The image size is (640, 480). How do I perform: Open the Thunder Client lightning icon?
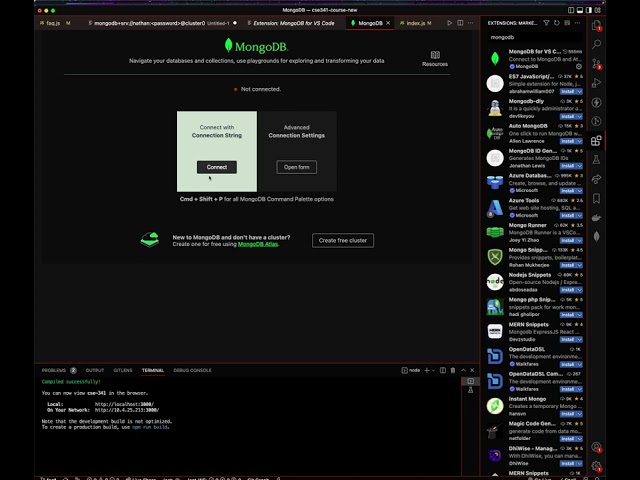596,102
